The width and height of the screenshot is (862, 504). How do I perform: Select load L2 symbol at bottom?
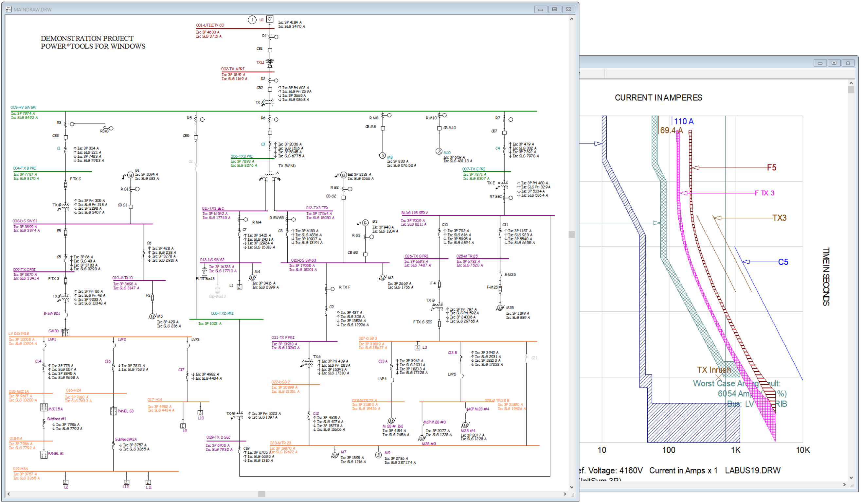point(66,482)
